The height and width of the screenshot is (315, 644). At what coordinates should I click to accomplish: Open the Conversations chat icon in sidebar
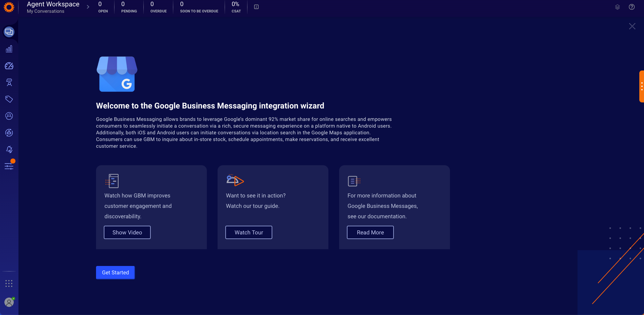(x=9, y=32)
